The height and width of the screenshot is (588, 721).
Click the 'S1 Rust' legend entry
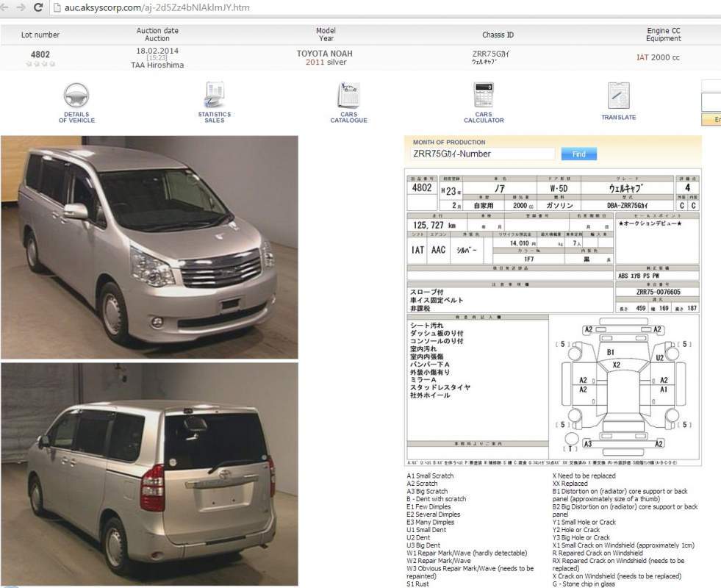point(417,584)
